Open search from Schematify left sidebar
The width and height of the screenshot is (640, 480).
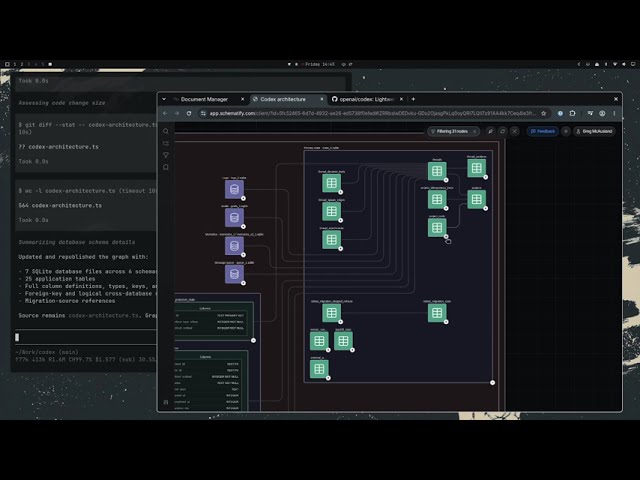coord(166,131)
